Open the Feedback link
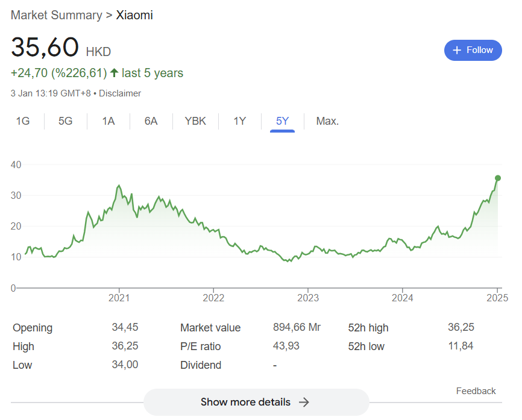Image resolution: width=522 pixels, height=420 pixels. point(476,390)
